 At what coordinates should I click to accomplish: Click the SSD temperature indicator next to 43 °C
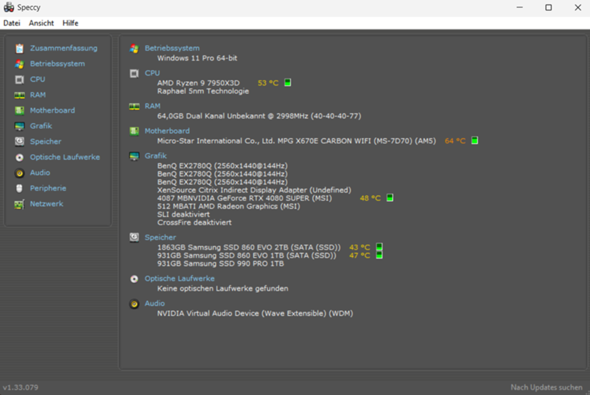(380, 247)
